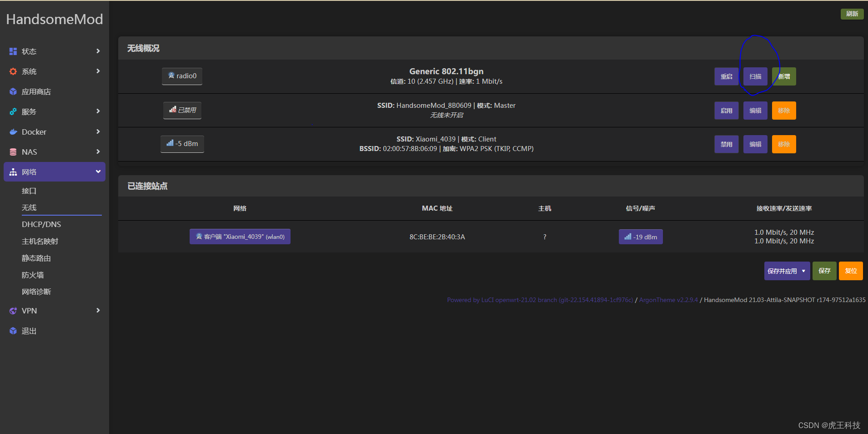Click the 服务 icon in sidebar

click(13, 111)
